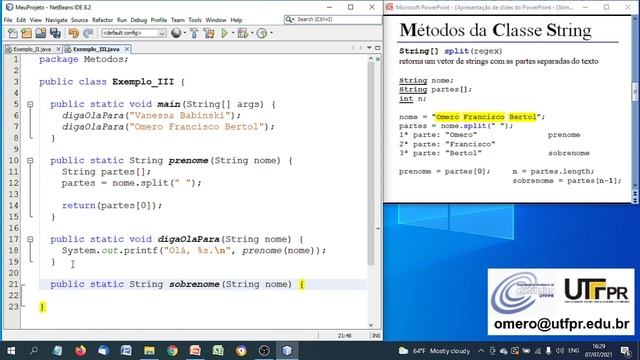Open Excel from the taskbar
Image resolution: width=640 pixels, height=360 pixels.
pyautogui.click(x=218, y=351)
